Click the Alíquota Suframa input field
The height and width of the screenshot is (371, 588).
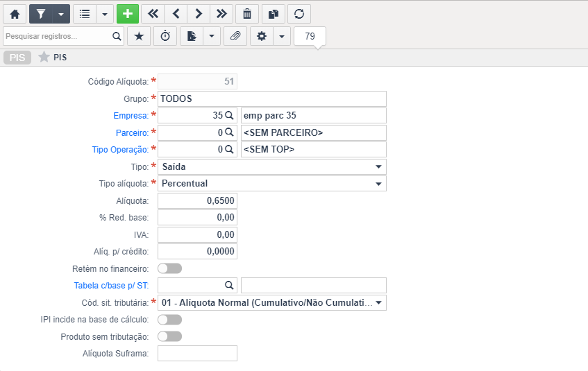tap(197, 354)
